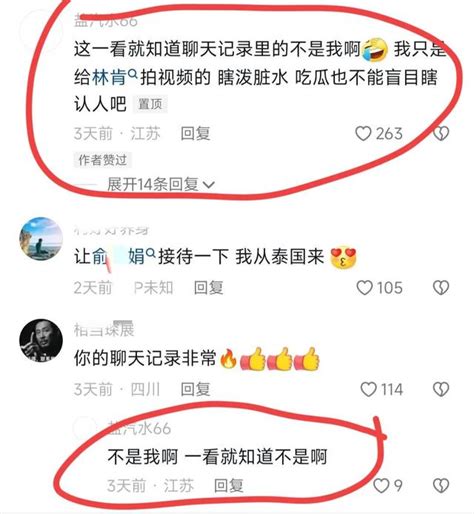Tap the 作者赞过 tag
474x514 pixels.
pos(103,160)
